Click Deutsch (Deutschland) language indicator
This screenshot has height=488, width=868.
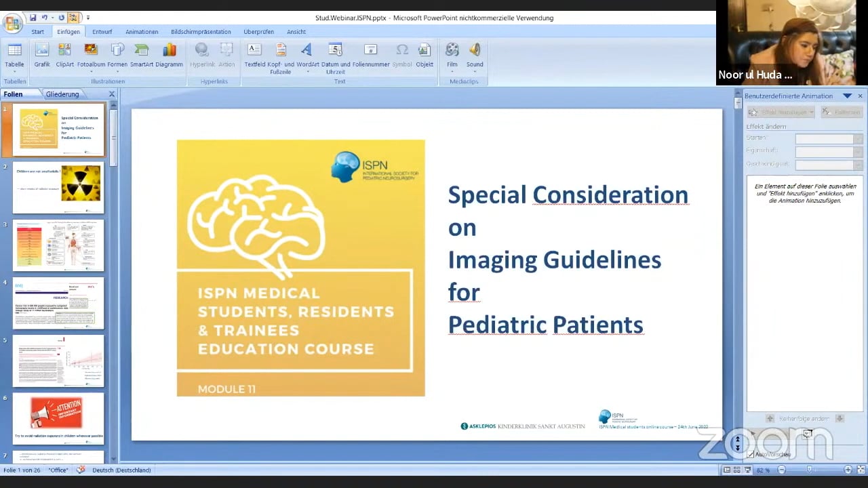(x=121, y=470)
